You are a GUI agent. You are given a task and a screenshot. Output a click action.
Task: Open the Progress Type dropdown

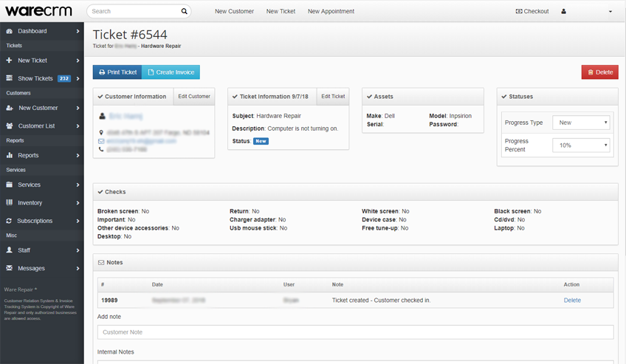(x=581, y=123)
